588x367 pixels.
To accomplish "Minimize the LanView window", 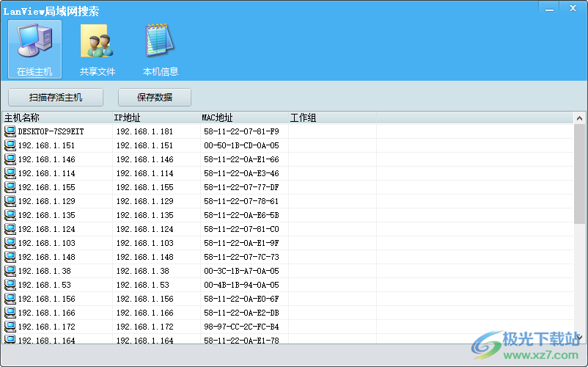I will point(549,9).
